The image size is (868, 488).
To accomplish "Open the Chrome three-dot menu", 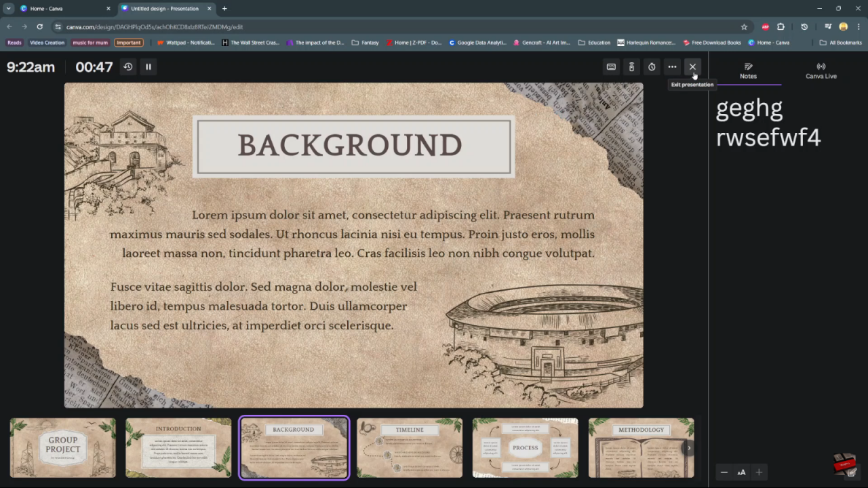I will tap(859, 26).
